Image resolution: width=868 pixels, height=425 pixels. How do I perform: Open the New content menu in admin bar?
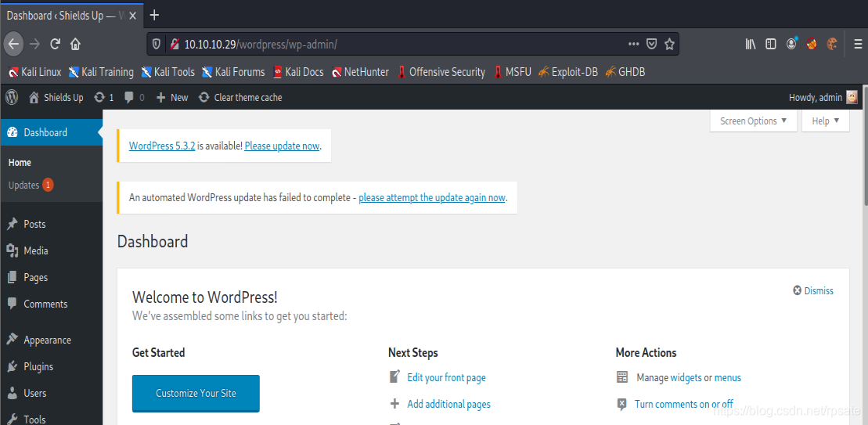pos(172,97)
